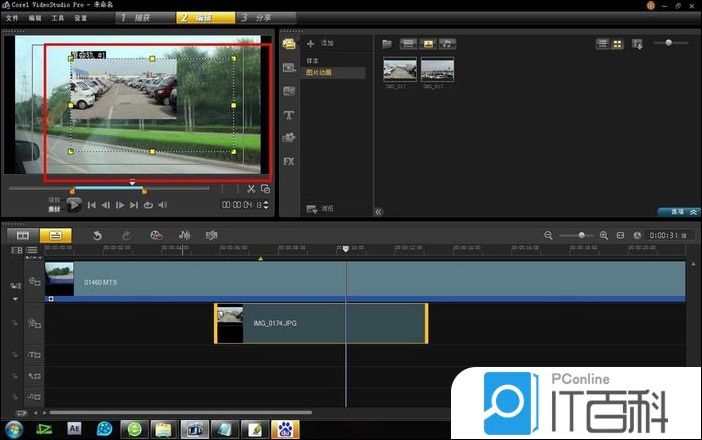Open the Title (T) library panel

(x=289, y=115)
